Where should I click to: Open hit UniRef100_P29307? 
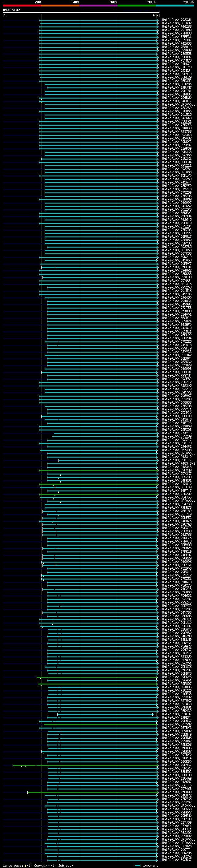click(176, 40)
